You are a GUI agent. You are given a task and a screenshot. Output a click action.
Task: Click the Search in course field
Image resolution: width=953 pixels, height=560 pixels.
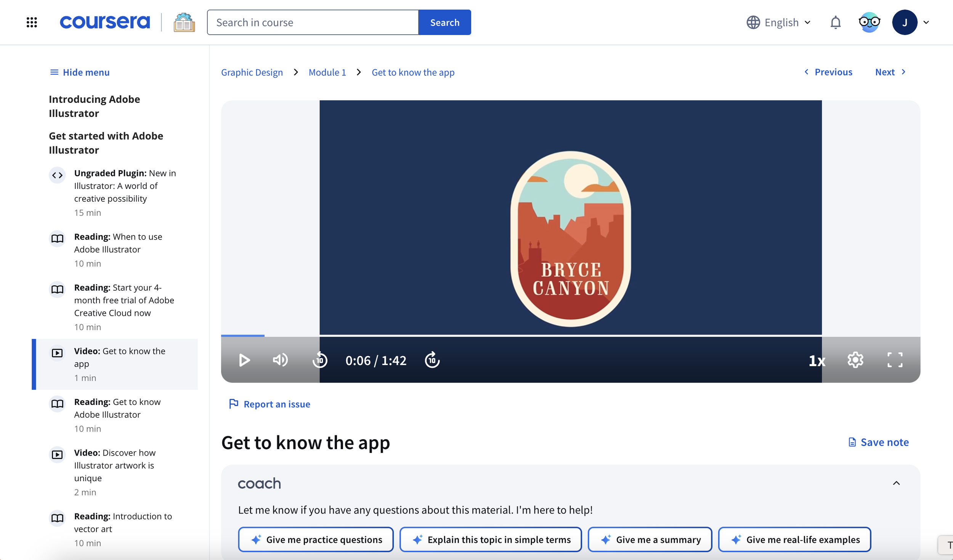pos(313,22)
